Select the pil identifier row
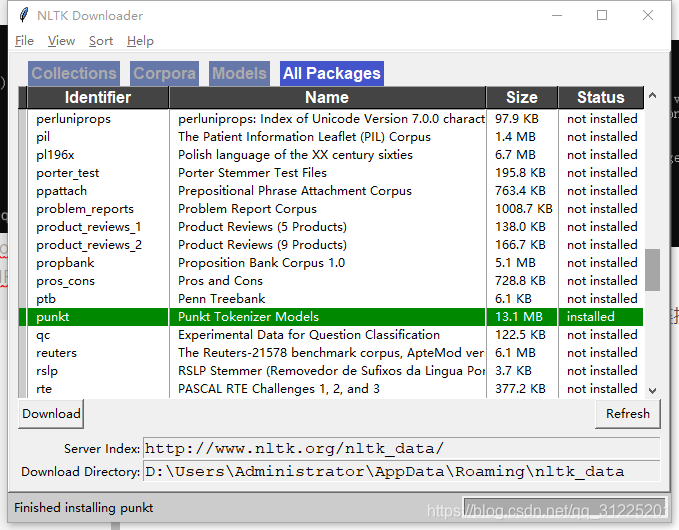The image size is (679, 530). tap(43, 137)
